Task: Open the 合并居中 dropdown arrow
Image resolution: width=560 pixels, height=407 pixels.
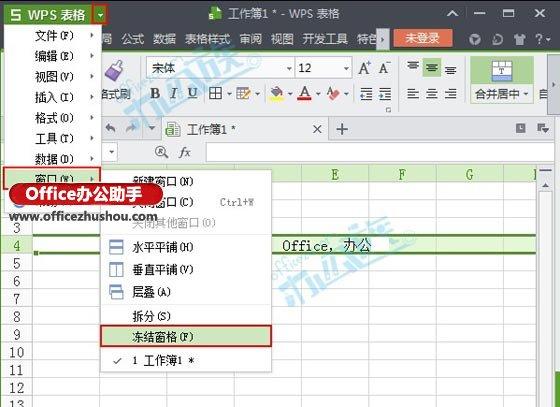Action: tap(526, 94)
